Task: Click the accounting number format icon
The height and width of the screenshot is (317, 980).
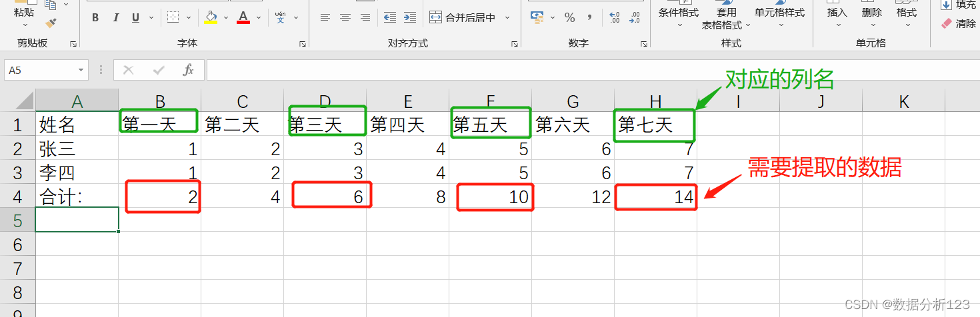Action: click(537, 18)
